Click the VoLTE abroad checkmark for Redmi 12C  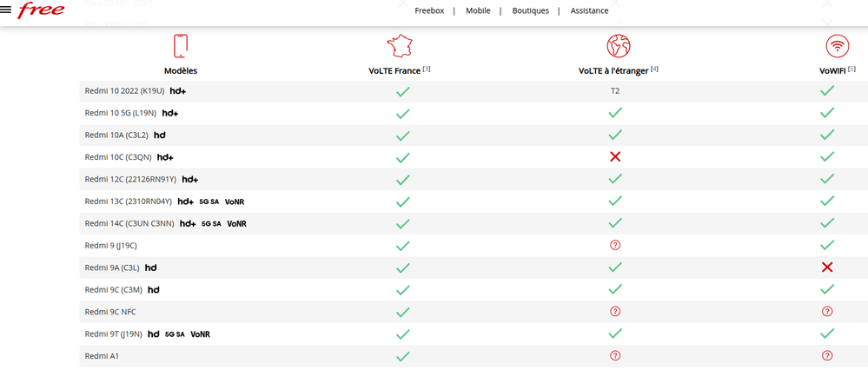[x=614, y=179]
